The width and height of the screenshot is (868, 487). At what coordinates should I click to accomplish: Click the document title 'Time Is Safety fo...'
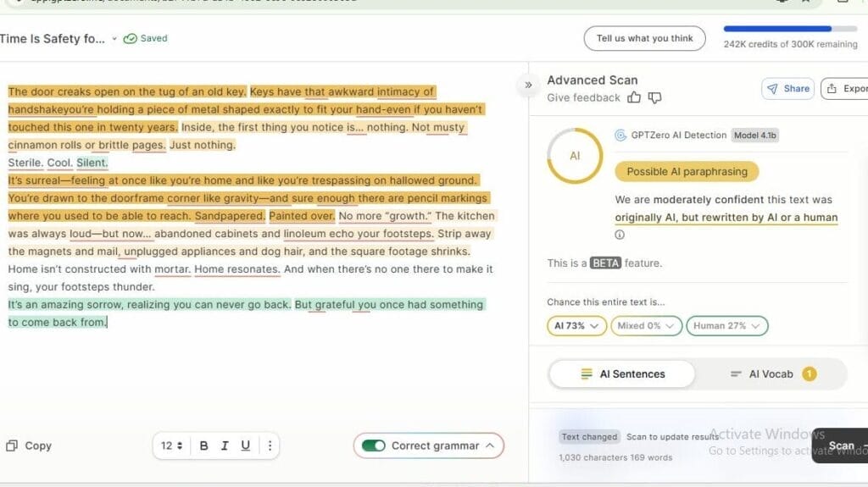pos(52,39)
